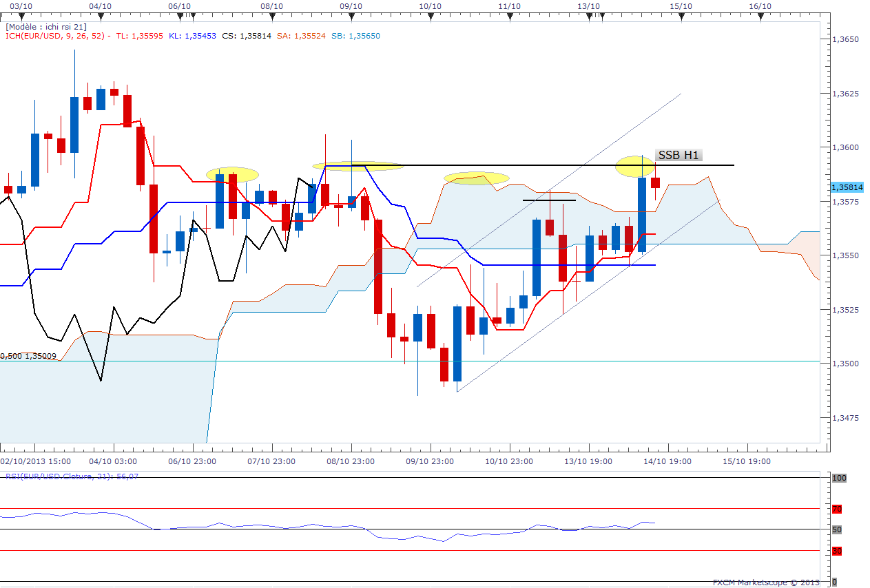Image resolution: width=870 pixels, height=588 pixels.
Task: Click the 06/10 date marker on the top axis
Action: point(179,6)
